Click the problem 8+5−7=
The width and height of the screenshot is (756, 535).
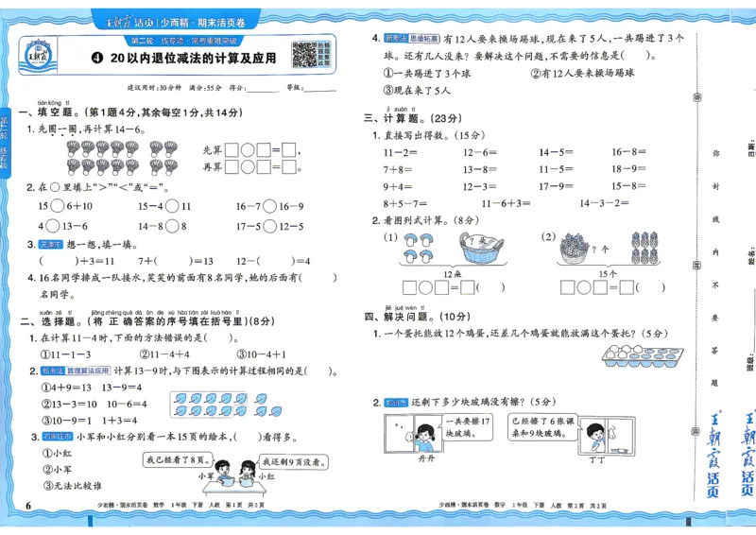(405, 203)
